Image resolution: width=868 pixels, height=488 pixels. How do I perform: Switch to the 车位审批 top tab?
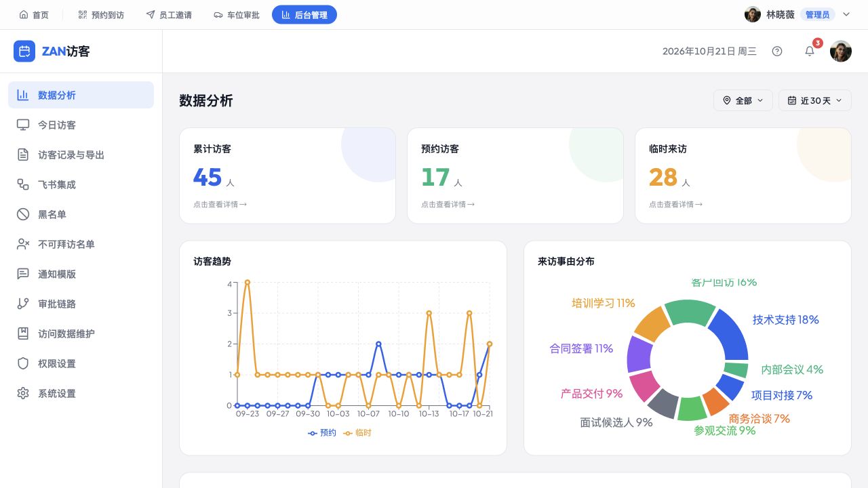tap(237, 14)
